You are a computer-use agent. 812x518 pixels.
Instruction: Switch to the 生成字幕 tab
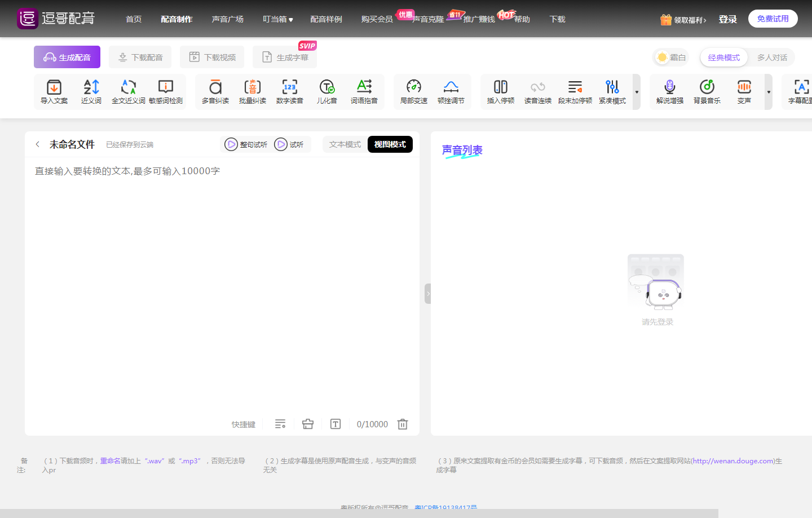pos(284,57)
